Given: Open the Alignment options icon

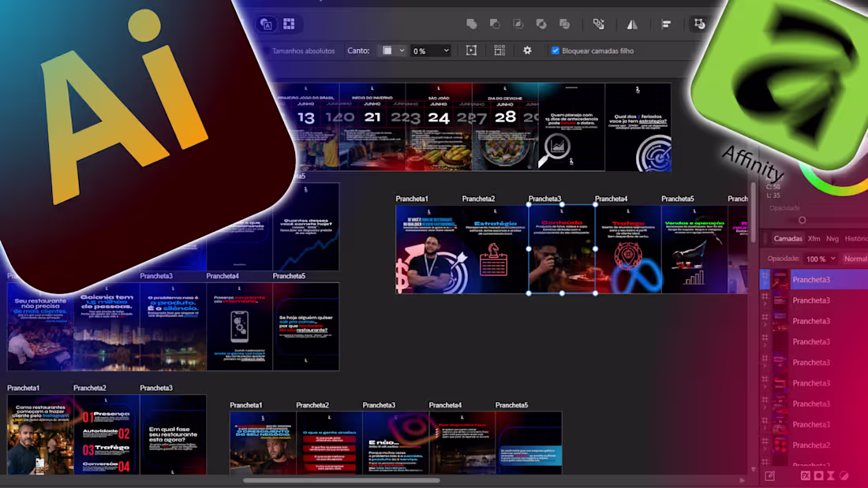Looking at the screenshot, I should click(x=666, y=24).
